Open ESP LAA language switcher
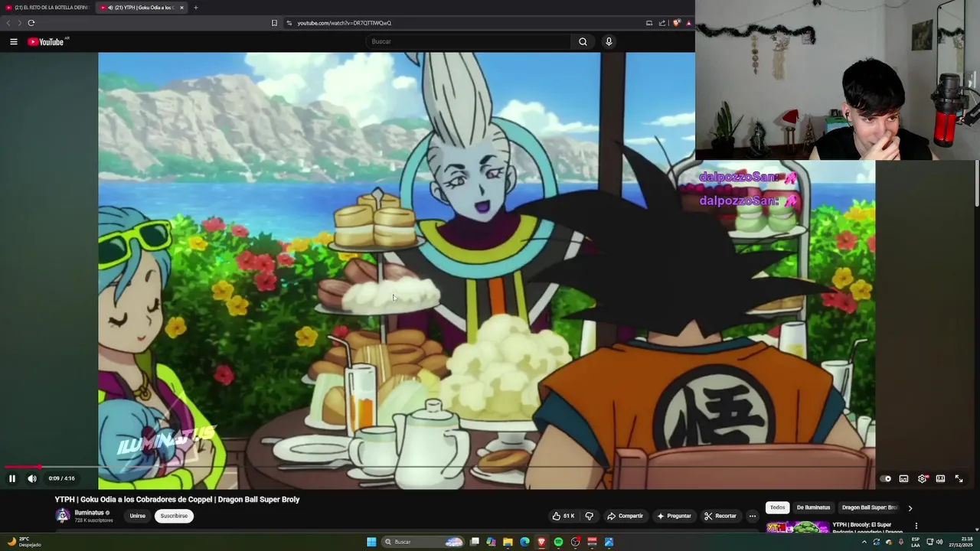Viewport: 980px width, 551px height. 916,542
